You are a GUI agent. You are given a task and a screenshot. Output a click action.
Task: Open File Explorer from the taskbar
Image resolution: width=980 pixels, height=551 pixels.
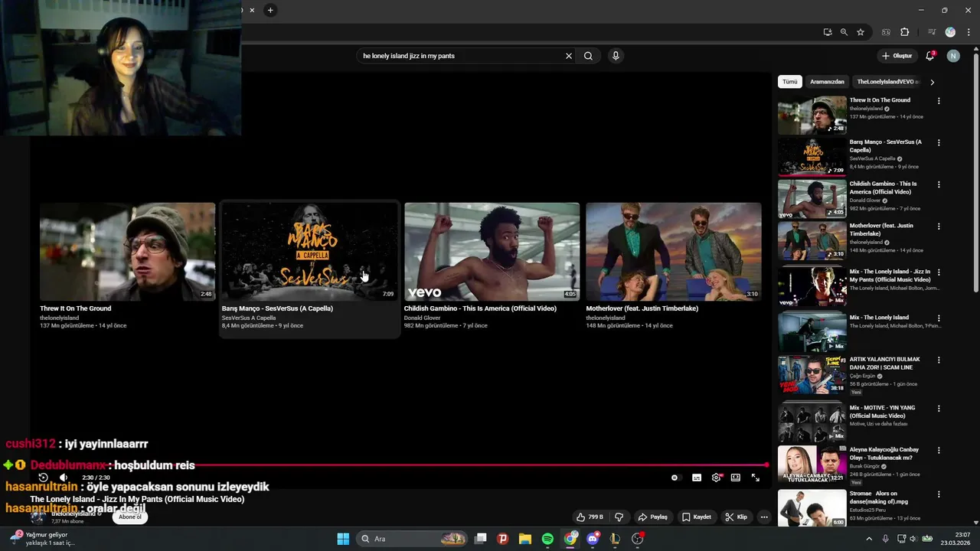coord(525,539)
